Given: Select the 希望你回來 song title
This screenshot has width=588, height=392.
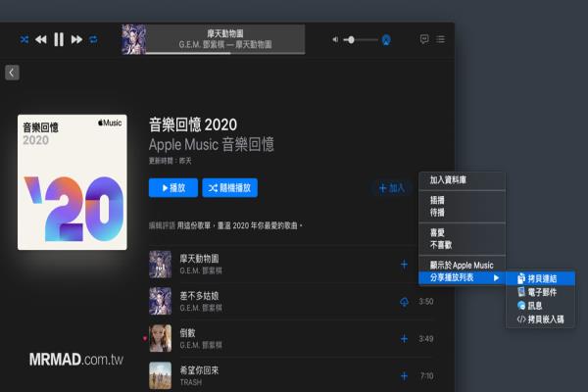Looking at the screenshot, I should [x=199, y=370].
